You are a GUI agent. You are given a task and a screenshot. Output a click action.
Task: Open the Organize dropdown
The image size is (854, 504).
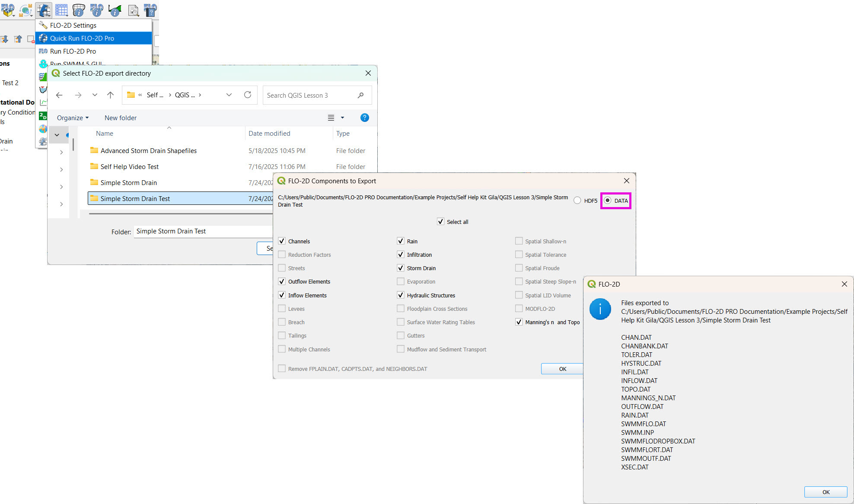pos(73,118)
